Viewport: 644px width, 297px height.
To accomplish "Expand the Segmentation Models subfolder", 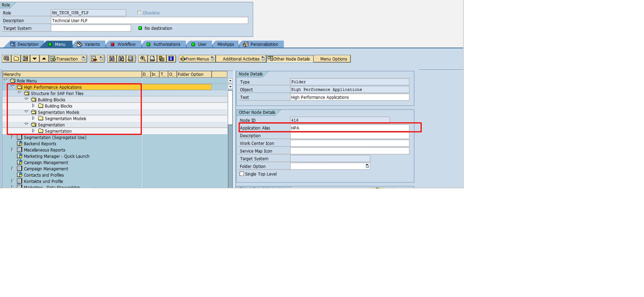I will 34,118.
